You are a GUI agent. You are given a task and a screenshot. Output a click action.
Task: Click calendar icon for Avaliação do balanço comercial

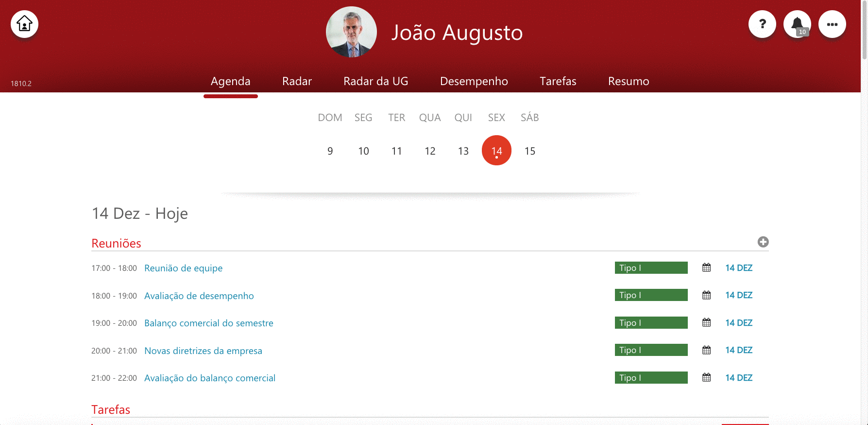[x=707, y=377]
